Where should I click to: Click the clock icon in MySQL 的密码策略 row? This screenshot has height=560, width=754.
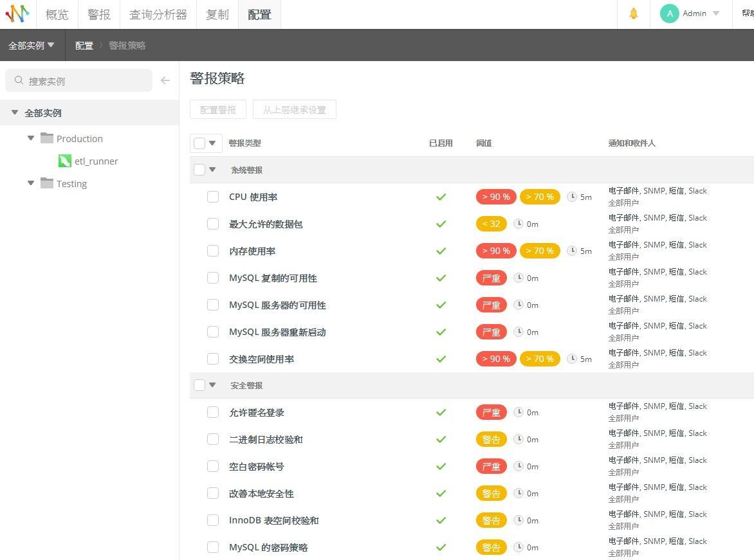tap(519, 546)
